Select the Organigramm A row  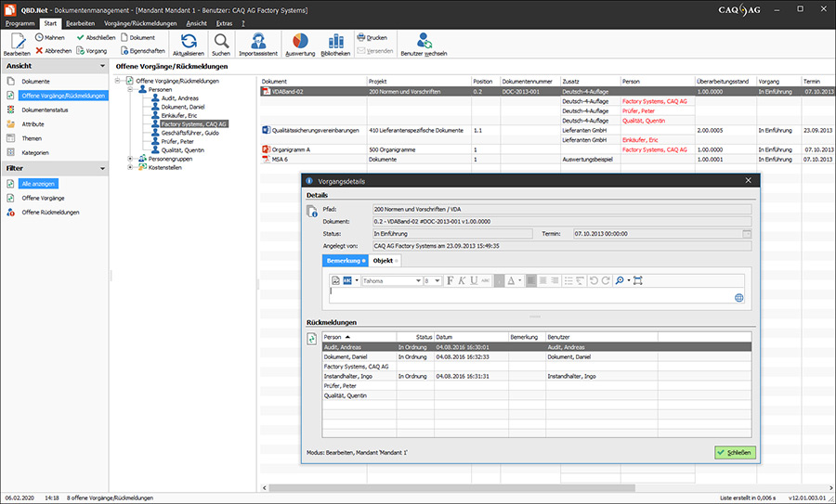pyautogui.click(x=547, y=149)
